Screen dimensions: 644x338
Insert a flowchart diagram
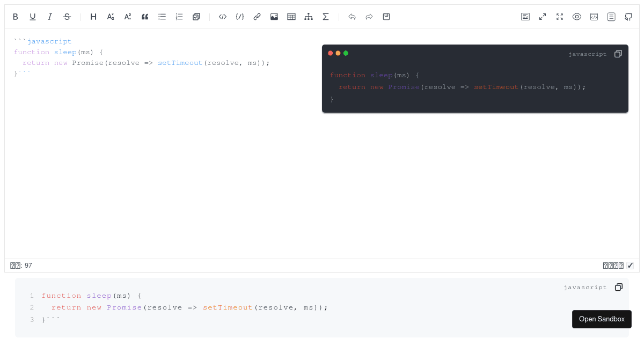click(309, 17)
